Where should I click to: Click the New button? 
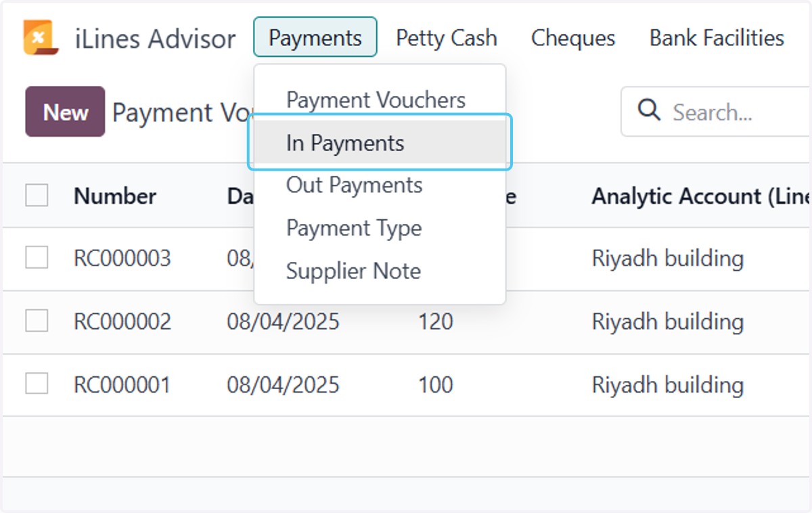pyautogui.click(x=65, y=112)
